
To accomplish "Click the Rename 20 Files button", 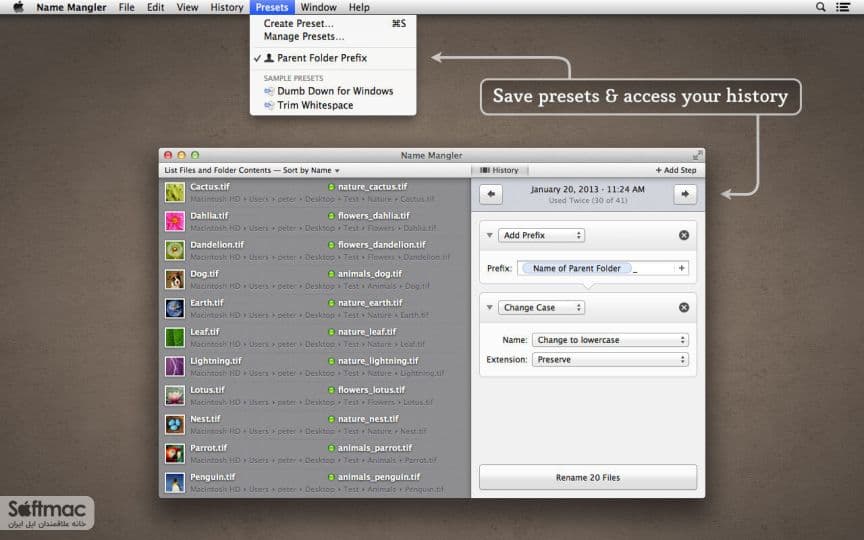I will [588, 477].
